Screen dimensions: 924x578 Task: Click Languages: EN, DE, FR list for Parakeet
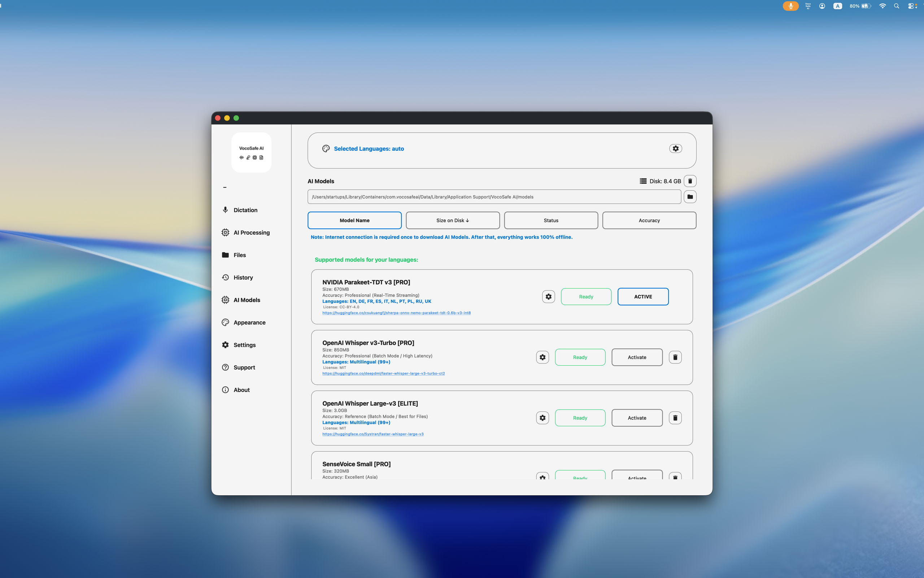(376, 301)
